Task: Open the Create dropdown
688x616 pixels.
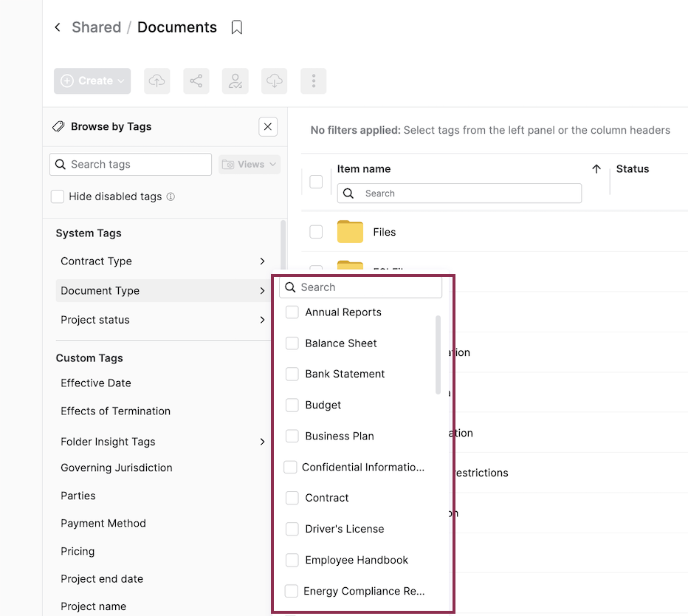Action: [92, 81]
